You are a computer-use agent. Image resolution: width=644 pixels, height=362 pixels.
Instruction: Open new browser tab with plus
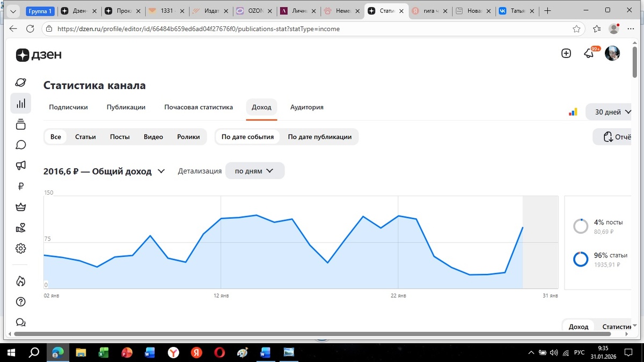tap(547, 11)
